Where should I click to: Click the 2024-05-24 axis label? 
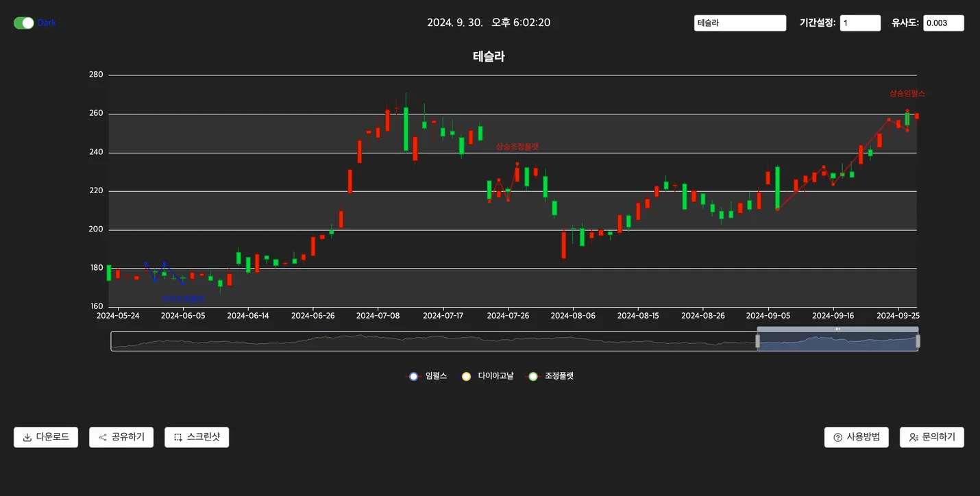(118, 316)
